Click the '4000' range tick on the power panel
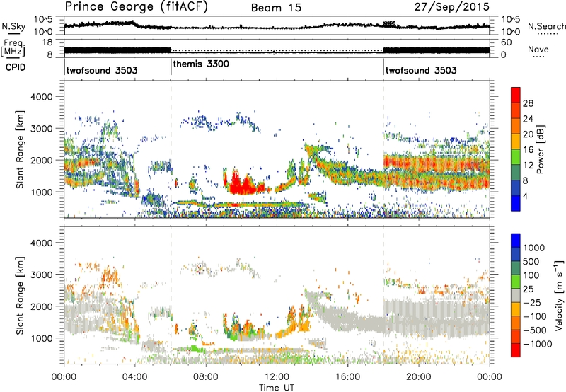The height and width of the screenshot is (392, 566). (x=41, y=97)
